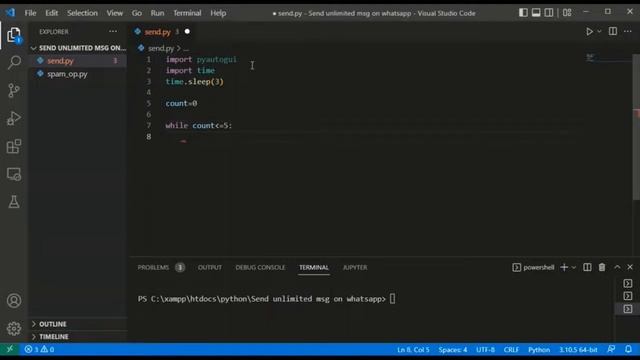The height and width of the screenshot is (360, 640).
Task: Open editor More Actions ellipsis
Action: (628, 31)
